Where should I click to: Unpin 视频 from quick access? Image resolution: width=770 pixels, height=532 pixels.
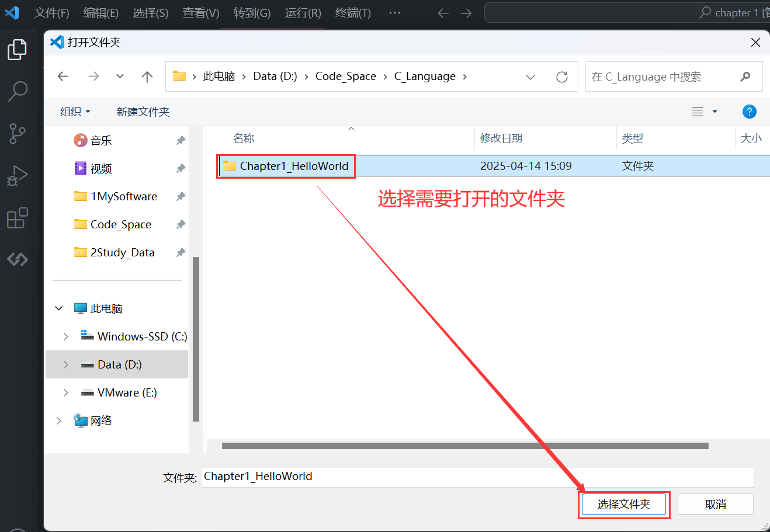coord(181,168)
